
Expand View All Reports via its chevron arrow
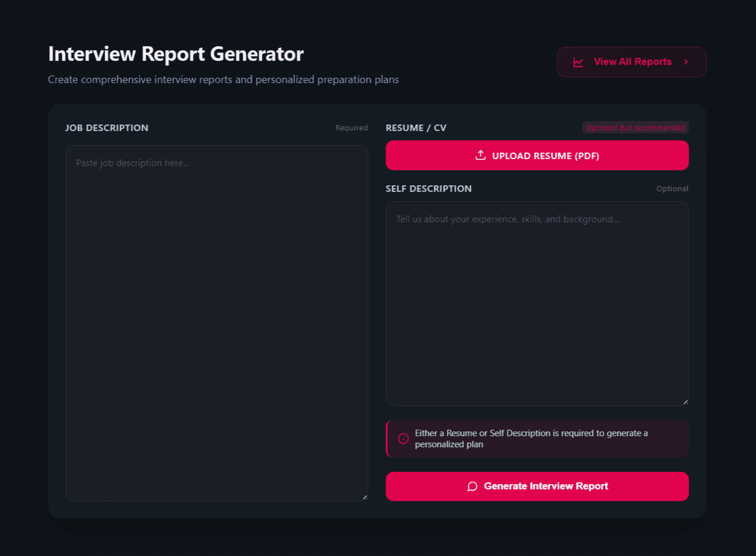point(686,61)
